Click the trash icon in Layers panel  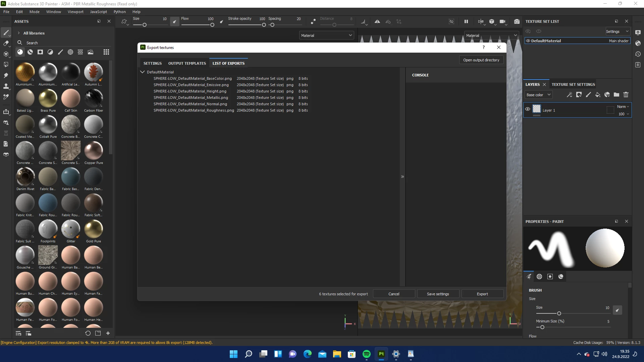626,95
